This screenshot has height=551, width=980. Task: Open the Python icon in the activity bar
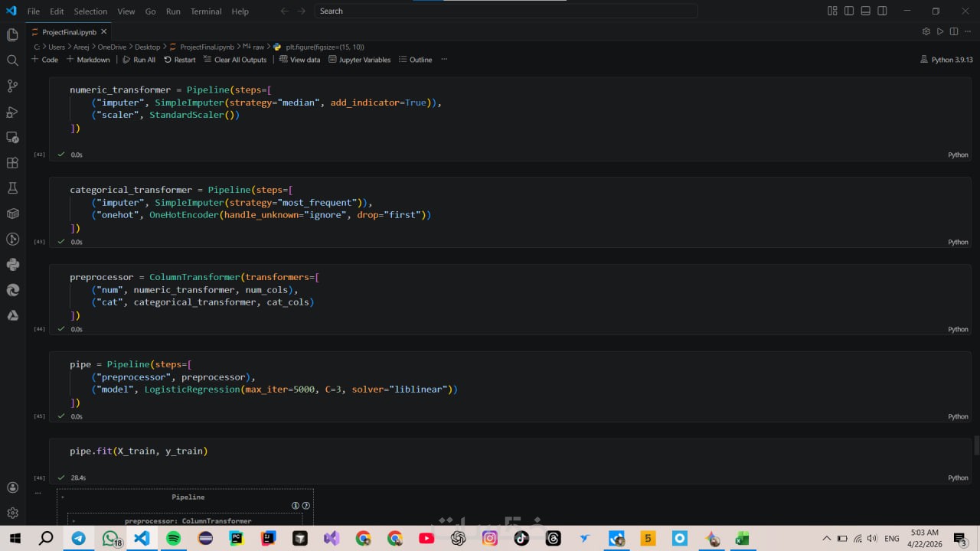12,265
